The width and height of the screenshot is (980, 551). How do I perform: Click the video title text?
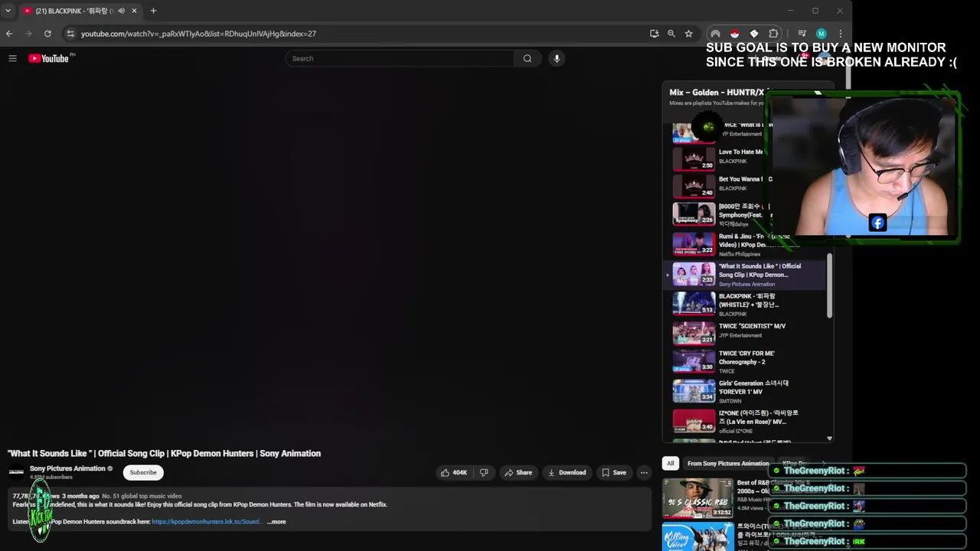[x=164, y=454]
